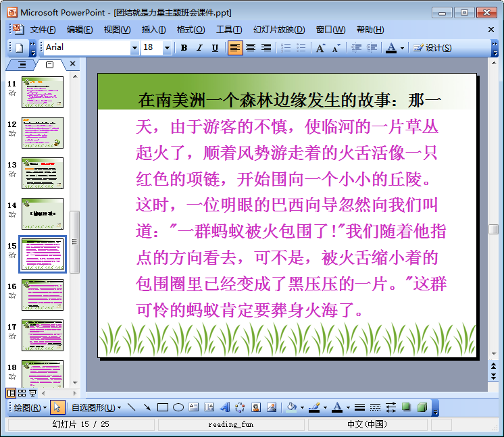Open the Arial font name dropdown

pyautogui.click(x=134, y=48)
